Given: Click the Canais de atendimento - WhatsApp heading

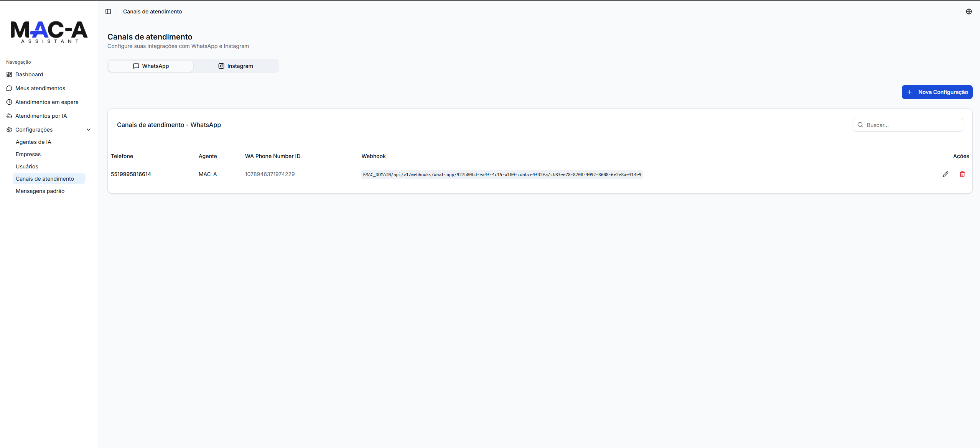Looking at the screenshot, I should (169, 125).
